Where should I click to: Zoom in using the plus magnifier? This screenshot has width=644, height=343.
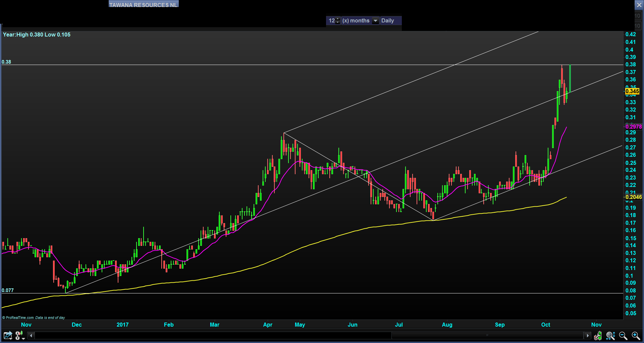636,336
